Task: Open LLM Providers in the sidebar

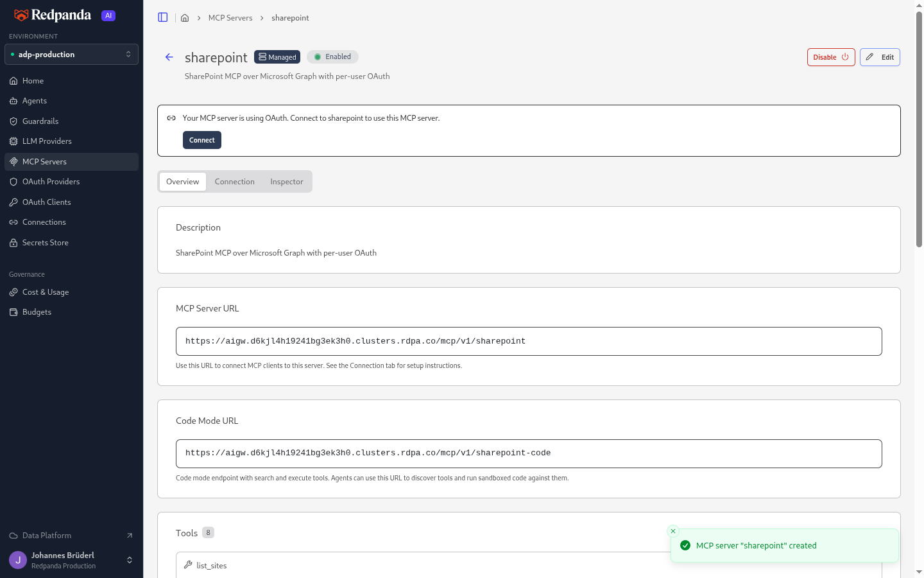Action: coord(71,141)
